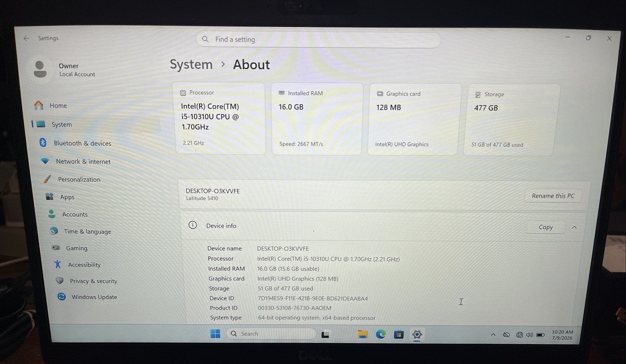This screenshot has height=364, width=626.
Task: Click the Installed RAM card
Action: click(317, 119)
